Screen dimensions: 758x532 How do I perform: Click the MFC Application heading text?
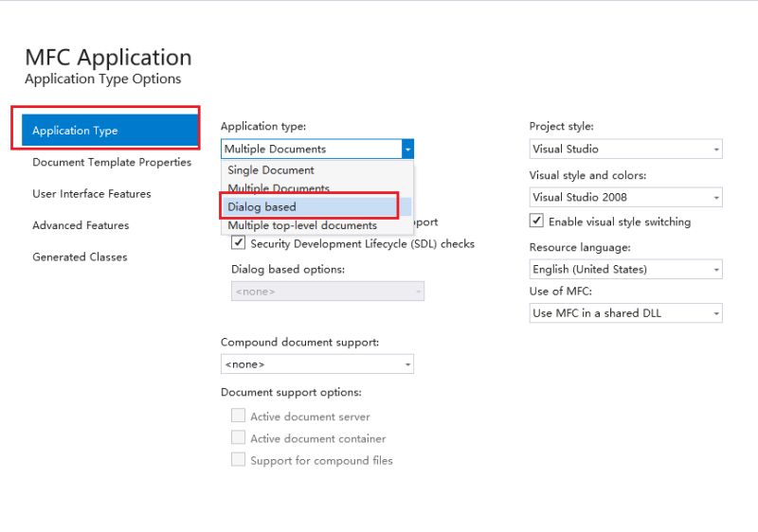coord(108,58)
